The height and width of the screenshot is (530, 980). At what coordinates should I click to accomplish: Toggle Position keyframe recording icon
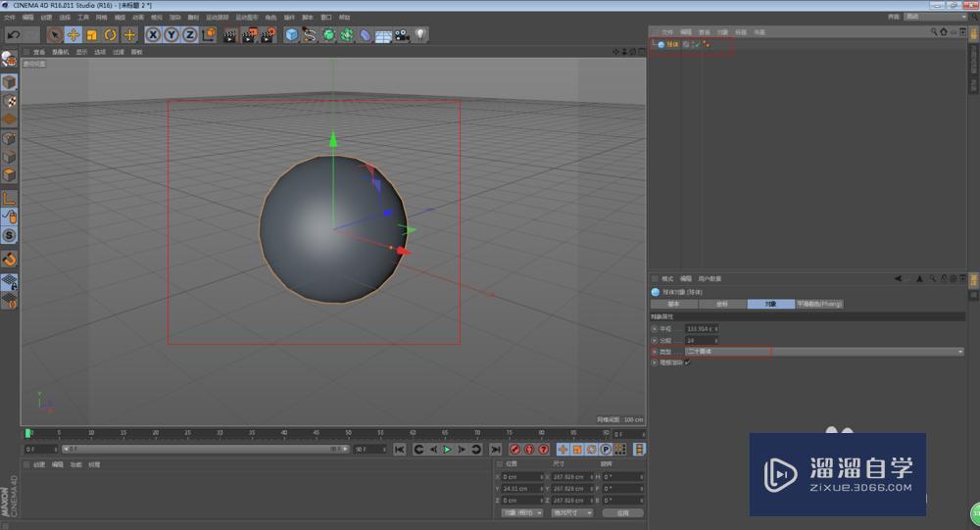coord(563,450)
